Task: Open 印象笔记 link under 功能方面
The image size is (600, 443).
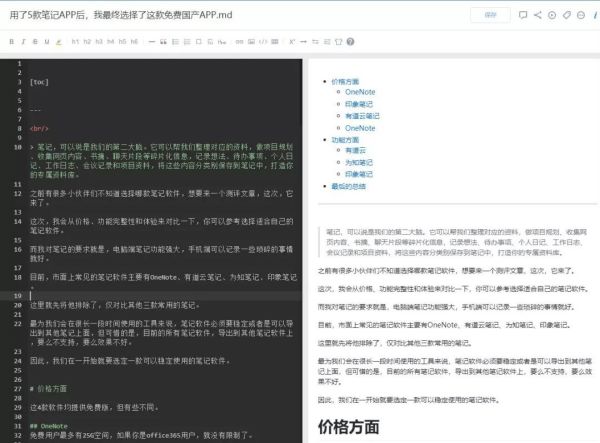Action: click(359, 174)
